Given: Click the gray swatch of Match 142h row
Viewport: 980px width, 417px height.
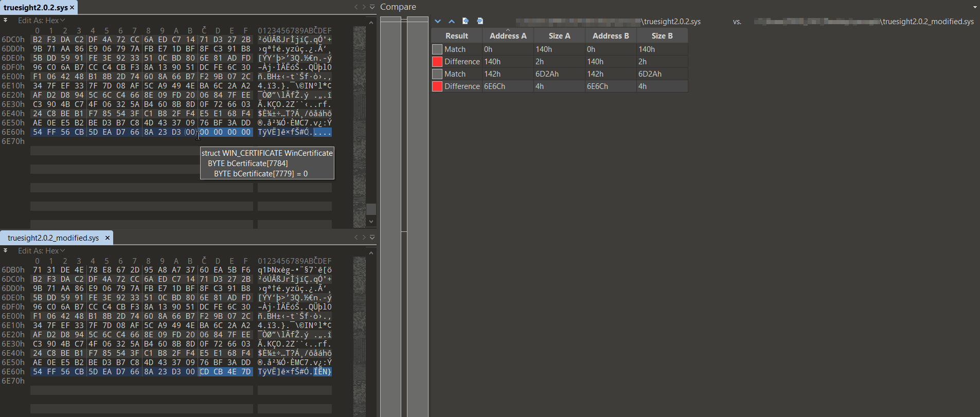Looking at the screenshot, I should [x=437, y=74].
